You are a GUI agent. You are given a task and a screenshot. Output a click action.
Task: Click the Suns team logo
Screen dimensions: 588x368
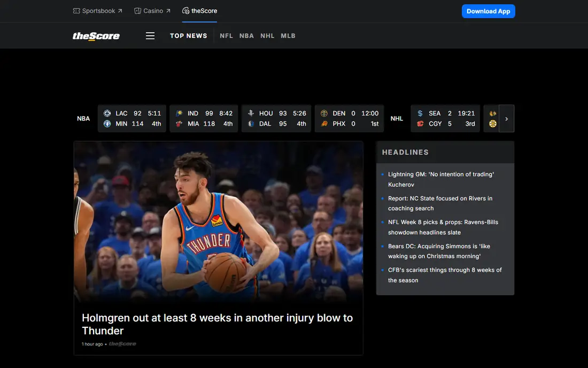(324, 124)
